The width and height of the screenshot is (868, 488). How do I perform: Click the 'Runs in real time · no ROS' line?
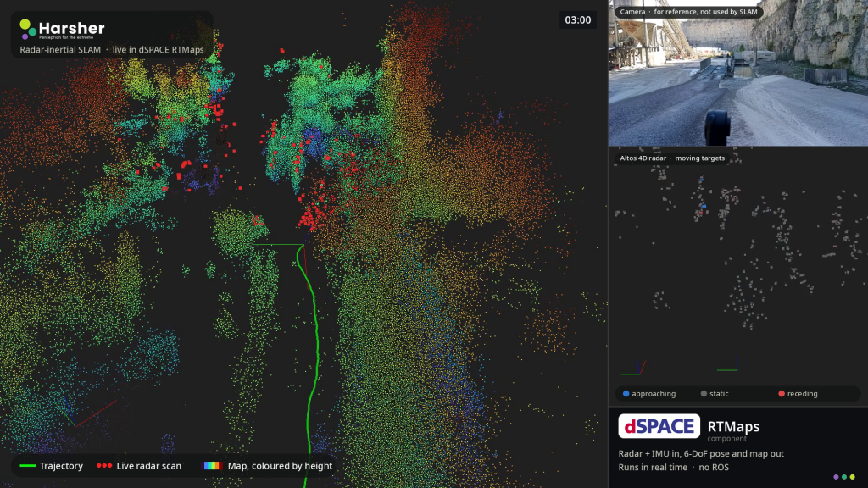pyautogui.click(x=674, y=468)
